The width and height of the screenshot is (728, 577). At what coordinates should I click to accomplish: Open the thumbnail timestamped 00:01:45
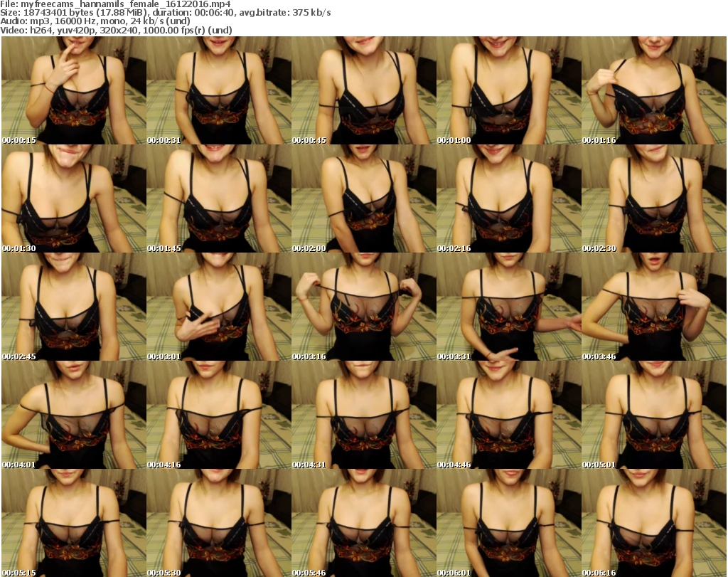click(219, 198)
